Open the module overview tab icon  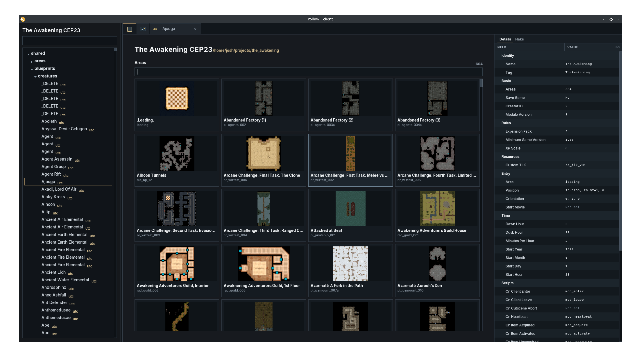click(129, 29)
